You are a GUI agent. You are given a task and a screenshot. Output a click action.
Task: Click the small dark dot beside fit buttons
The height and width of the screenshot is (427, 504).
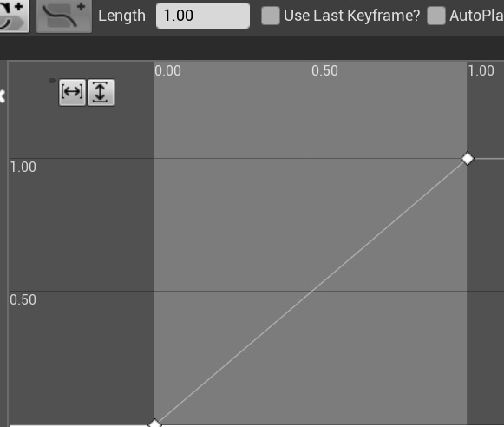tap(52, 81)
